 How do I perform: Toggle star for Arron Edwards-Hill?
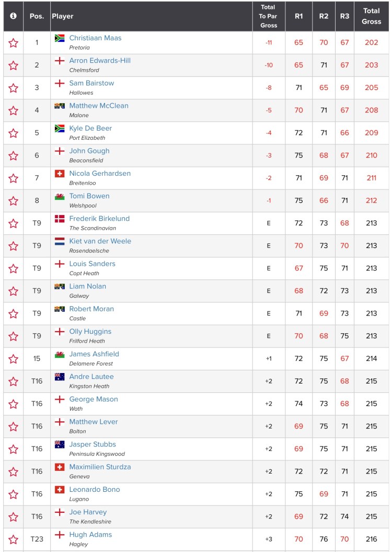(13, 65)
